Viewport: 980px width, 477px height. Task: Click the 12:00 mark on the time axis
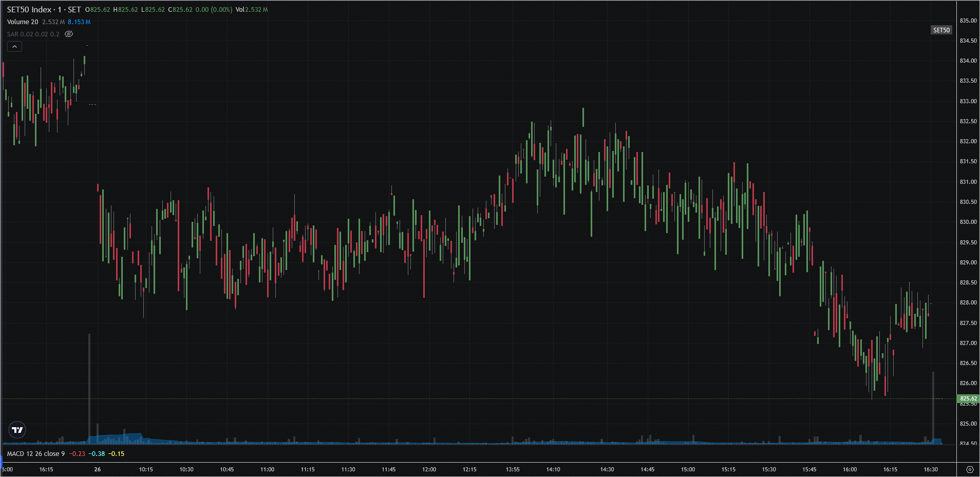click(429, 469)
